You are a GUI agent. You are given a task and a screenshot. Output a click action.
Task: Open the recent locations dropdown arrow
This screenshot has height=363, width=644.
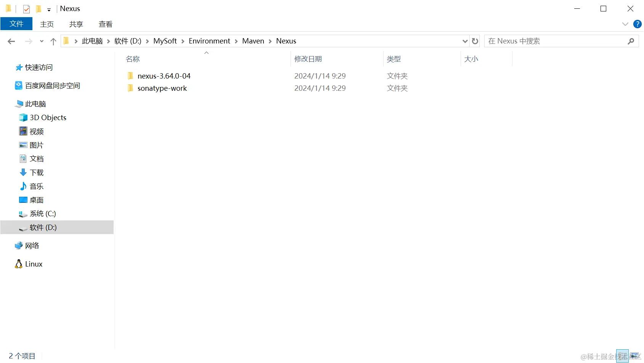(42, 41)
